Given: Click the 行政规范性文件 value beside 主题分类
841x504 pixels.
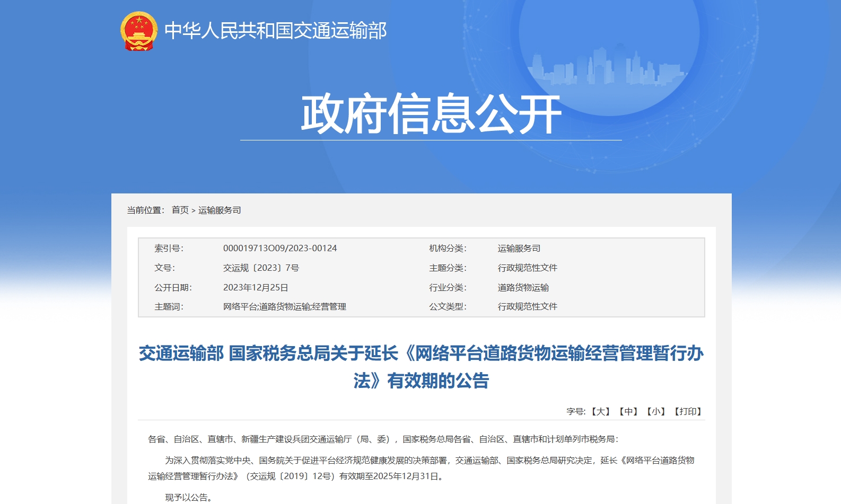Looking at the screenshot, I should coord(528,268).
